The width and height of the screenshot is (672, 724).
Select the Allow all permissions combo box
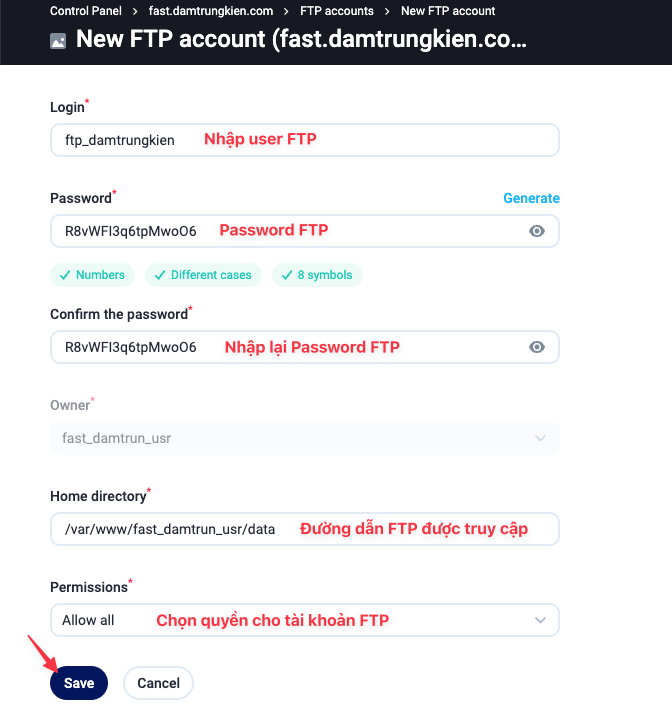305,620
